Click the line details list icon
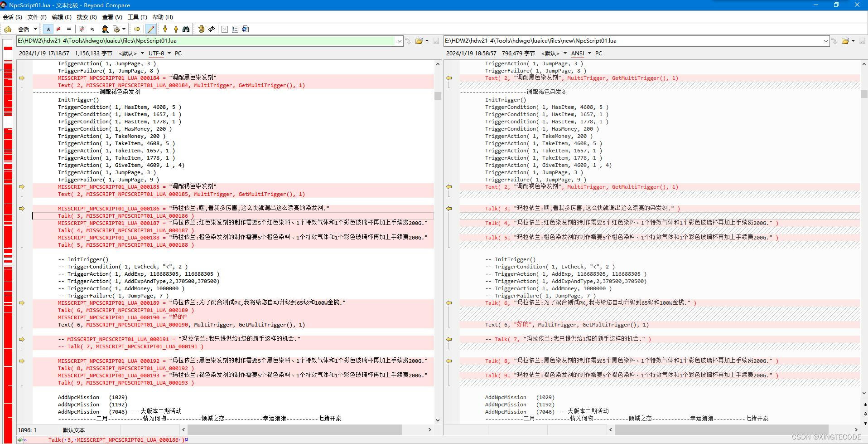Image resolution: width=868 pixels, height=444 pixels. 235,29
